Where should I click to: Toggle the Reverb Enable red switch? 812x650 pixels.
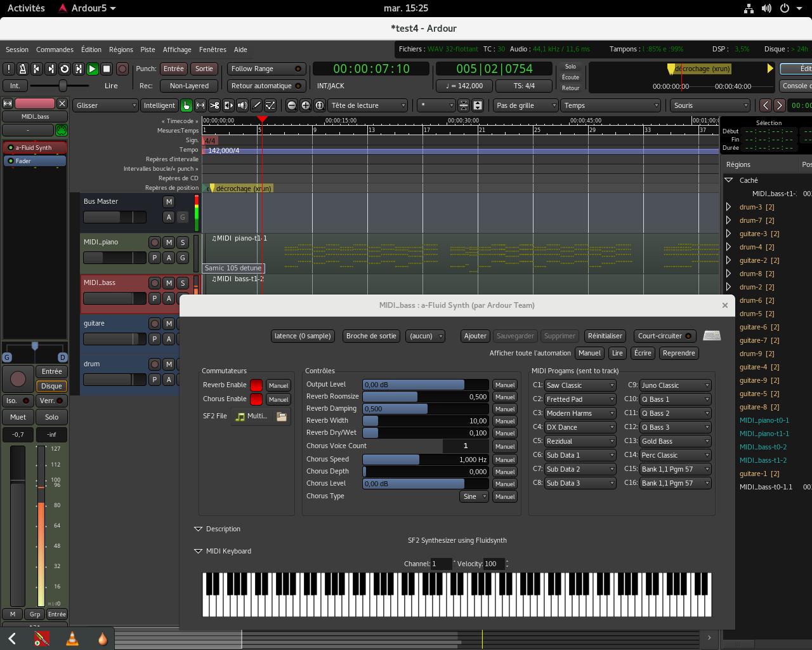click(x=256, y=385)
